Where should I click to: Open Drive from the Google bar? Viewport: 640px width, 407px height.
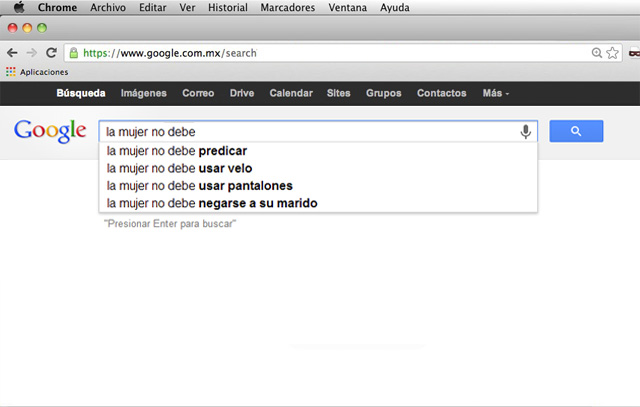click(x=241, y=93)
